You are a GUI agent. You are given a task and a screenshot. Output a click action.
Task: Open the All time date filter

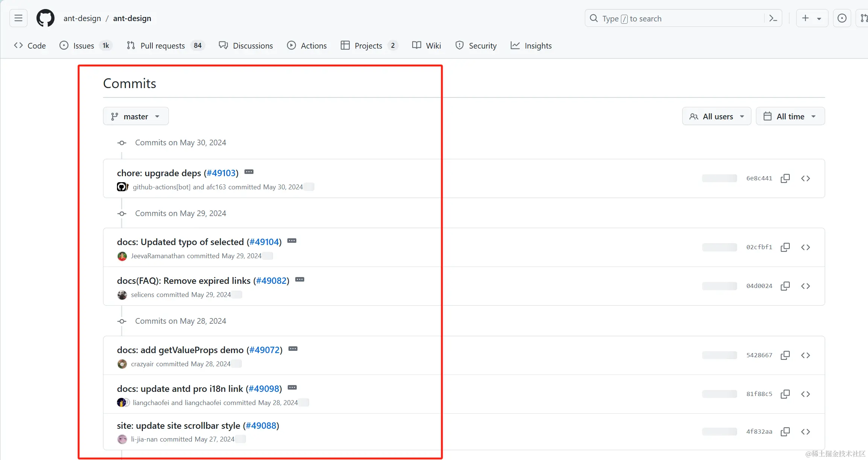coord(790,116)
